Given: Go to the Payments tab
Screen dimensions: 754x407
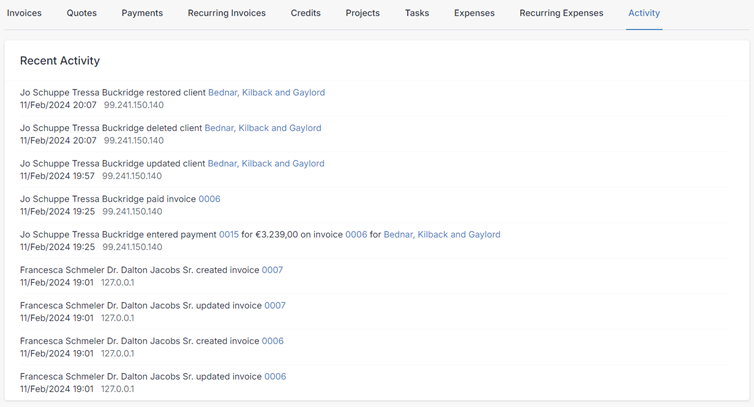Looking at the screenshot, I should pos(142,13).
